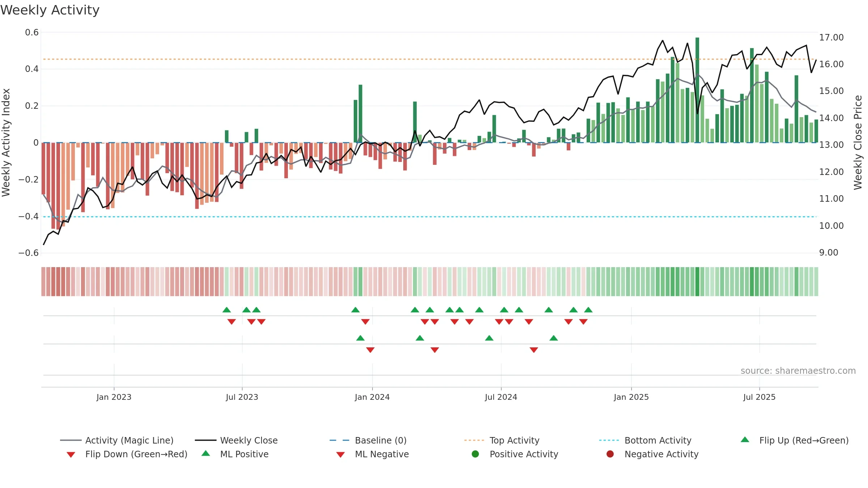Toggle the Top Activity legend entry
The image size is (868, 488).
(502, 440)
